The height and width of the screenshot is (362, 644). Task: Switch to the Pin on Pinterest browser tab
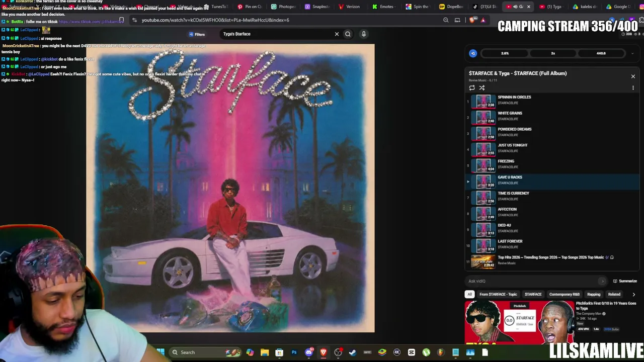(250, 7)
